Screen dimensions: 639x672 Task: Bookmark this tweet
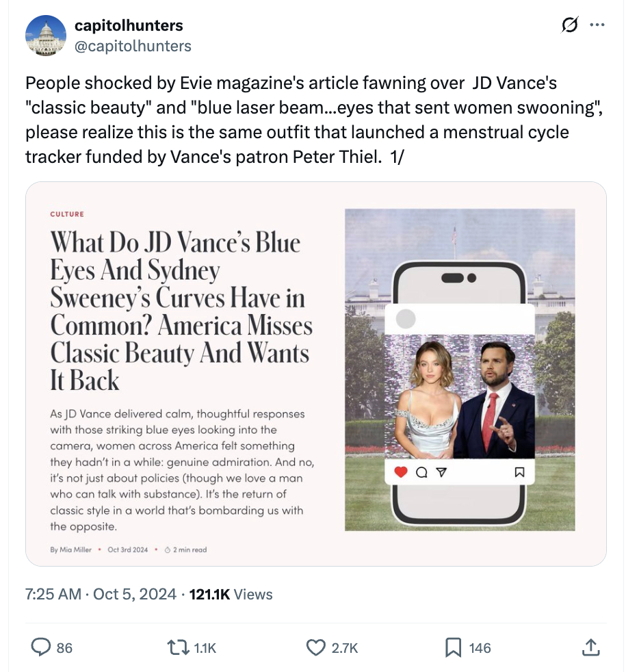(453, 647)
